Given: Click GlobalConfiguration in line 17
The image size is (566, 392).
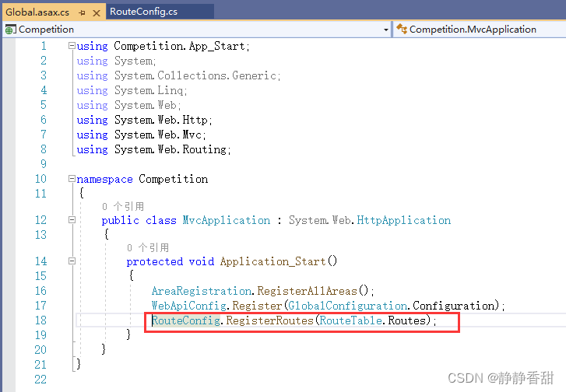Looking at the screenshot, I should point(348,306).
